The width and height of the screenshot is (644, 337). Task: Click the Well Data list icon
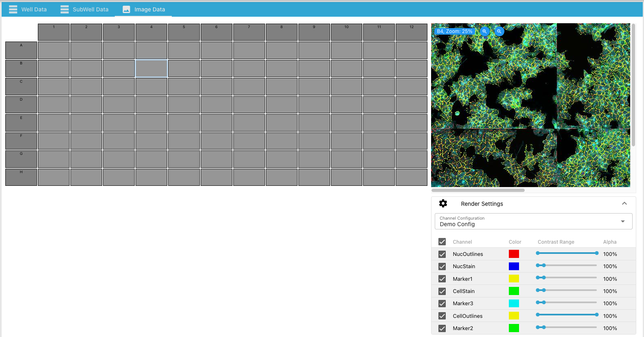click(x=13, y=9)
